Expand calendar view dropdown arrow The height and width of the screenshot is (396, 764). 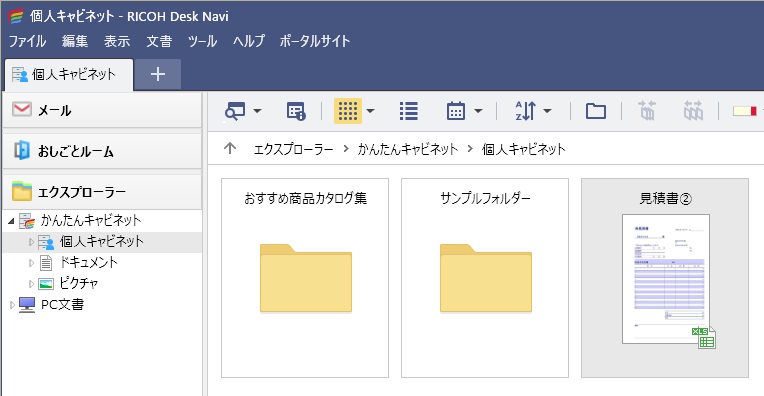pyautogui.click(x=478, y=111)
